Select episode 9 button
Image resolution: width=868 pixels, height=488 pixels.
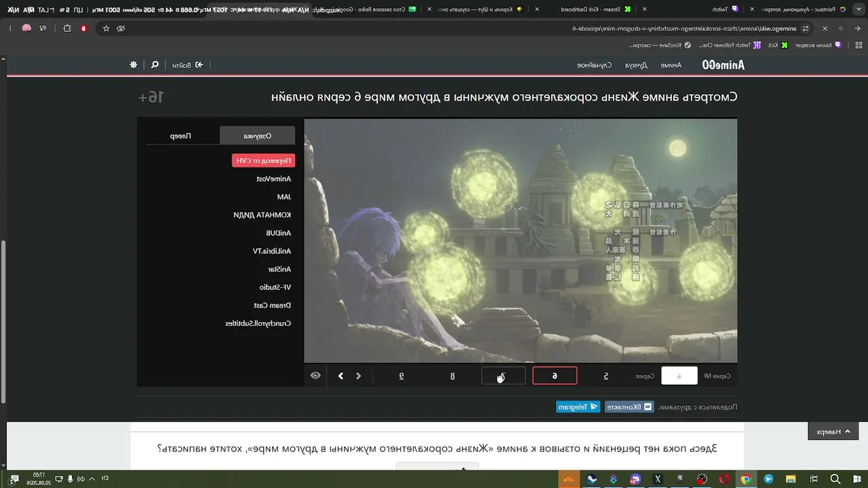(401, 376)
